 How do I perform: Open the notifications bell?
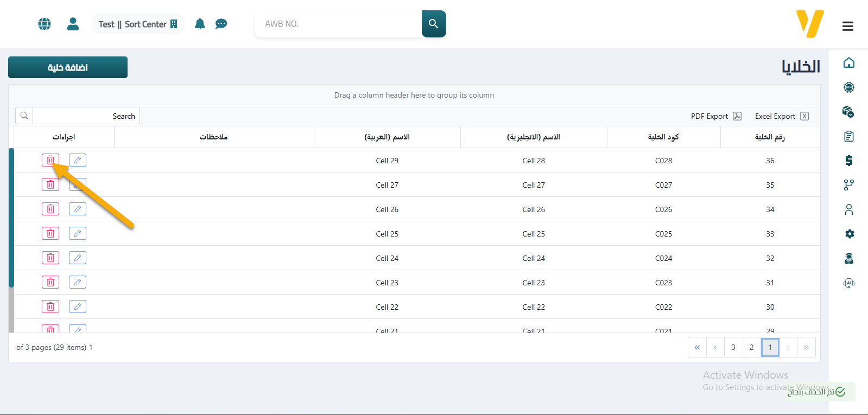click(200, 24)
